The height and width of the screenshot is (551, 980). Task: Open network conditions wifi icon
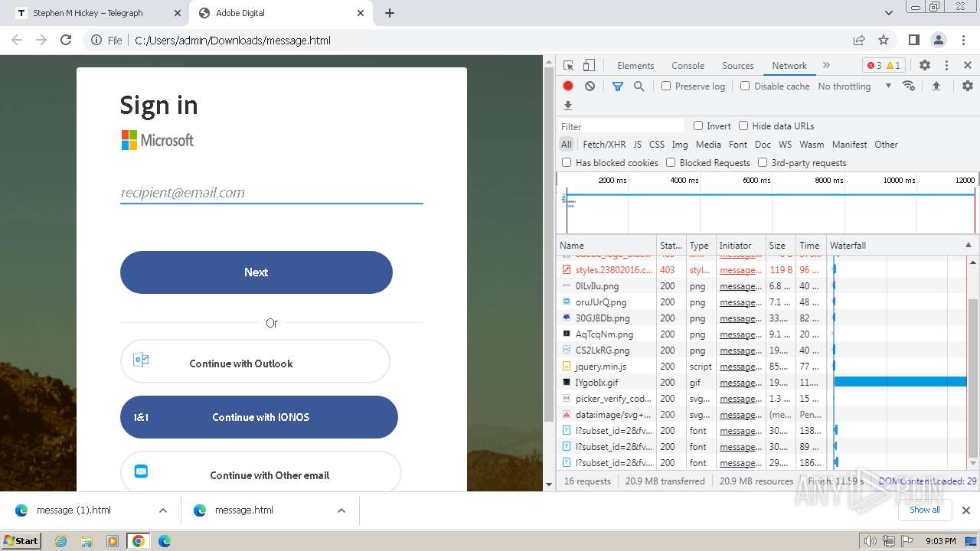click(x=909, y=86)
